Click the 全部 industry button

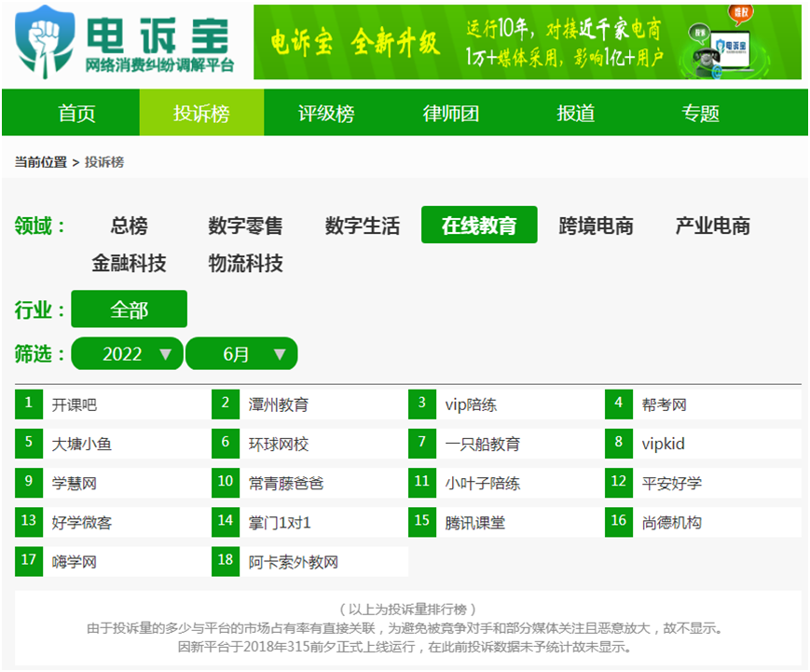tap(130, 309)
